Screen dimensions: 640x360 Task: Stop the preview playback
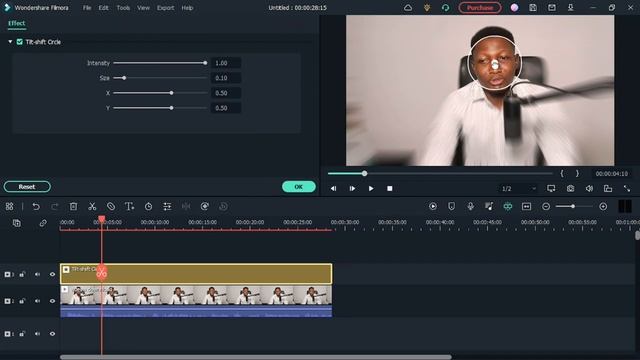pos(389,188)
